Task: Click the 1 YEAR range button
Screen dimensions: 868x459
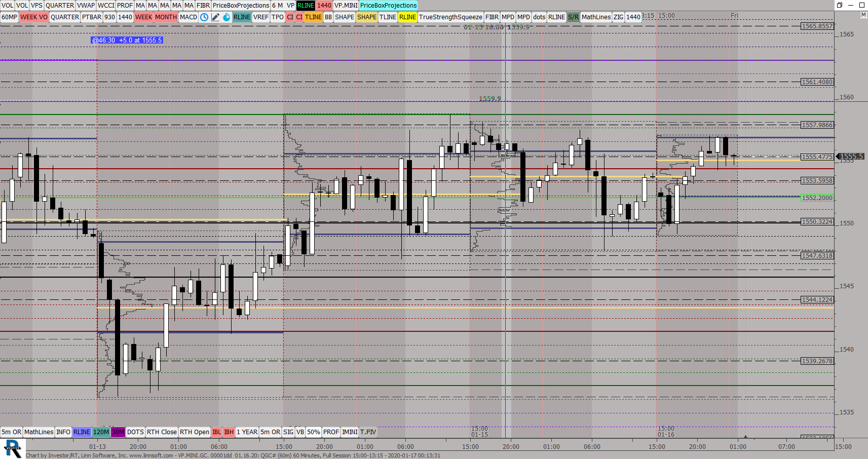Action: [x=247, y=432]
